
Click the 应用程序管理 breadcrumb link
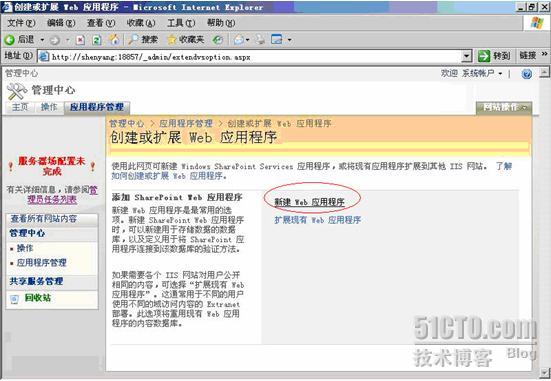pyautogui.click(x=186, y=124)
